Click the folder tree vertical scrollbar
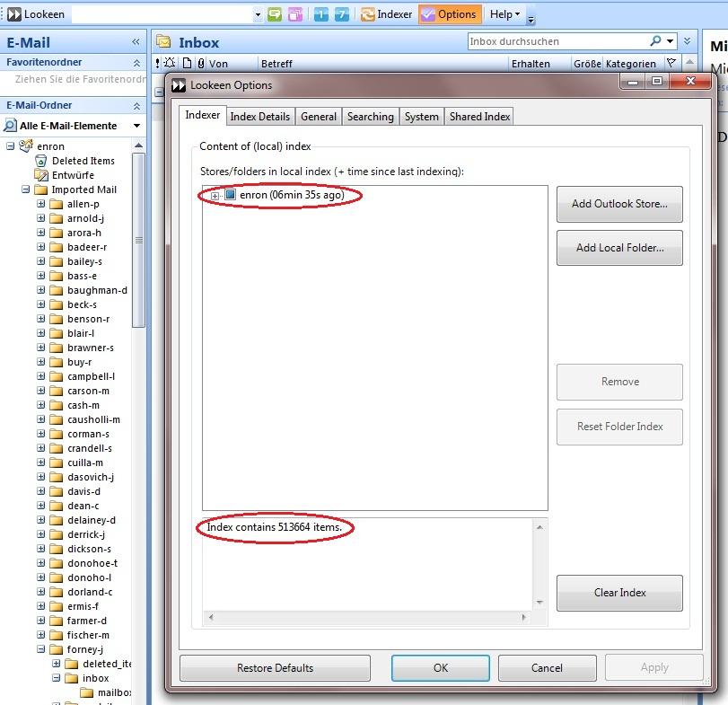This screenshot has width=728, height=705. point(138,241)
